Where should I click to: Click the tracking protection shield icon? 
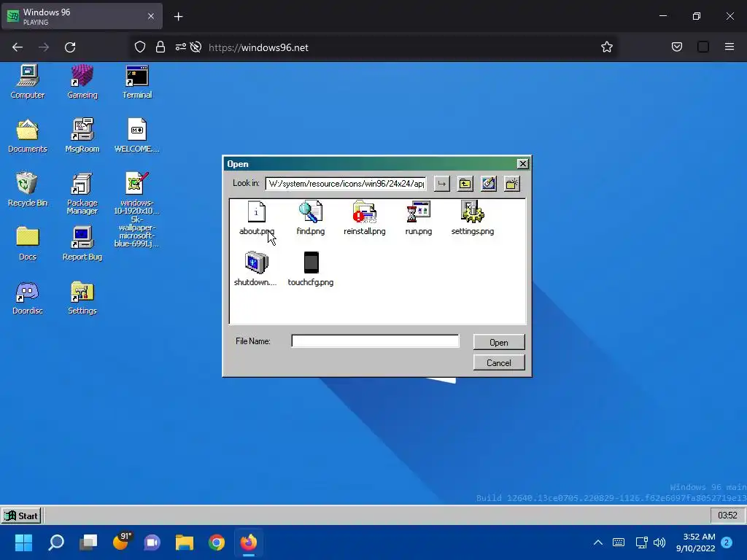(x=139, y=47)
